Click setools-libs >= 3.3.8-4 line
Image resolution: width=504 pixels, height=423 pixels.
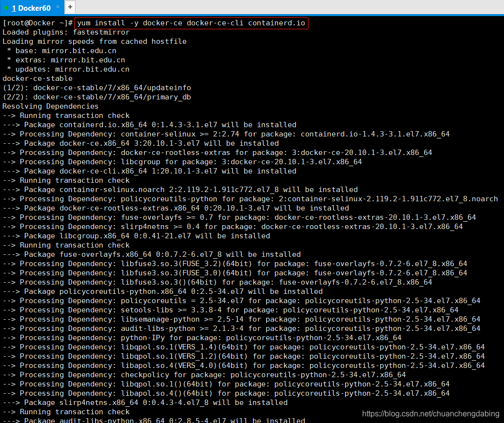[x=231, y=310]
